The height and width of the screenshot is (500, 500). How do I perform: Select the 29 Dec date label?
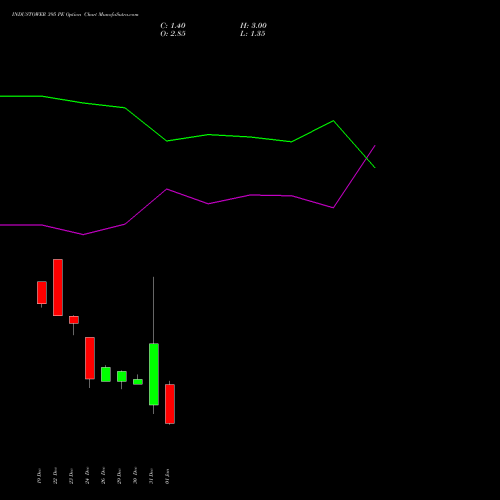tap(119, 476)
